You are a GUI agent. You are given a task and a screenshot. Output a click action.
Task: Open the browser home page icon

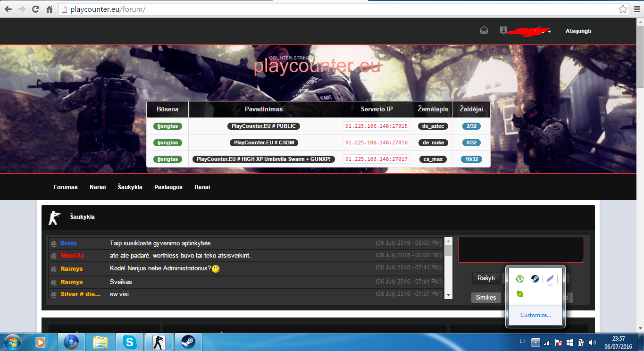click(x=49, y=9)
